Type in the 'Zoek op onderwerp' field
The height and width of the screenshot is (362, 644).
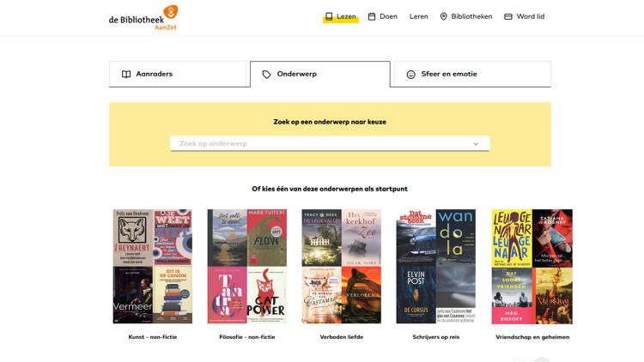(318, 144)
